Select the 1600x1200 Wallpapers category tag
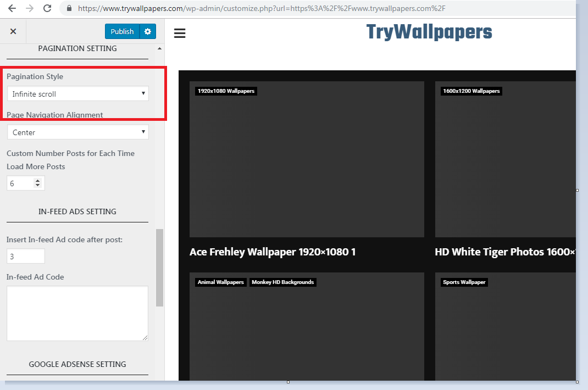This screenshot has width=588, height=390. pyautogui.click(x=471, y=91)
